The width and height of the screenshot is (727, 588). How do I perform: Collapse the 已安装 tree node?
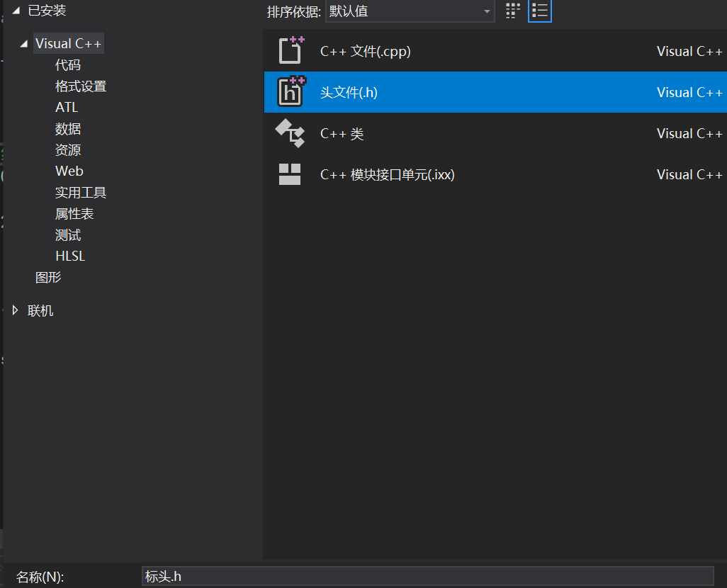16,11
